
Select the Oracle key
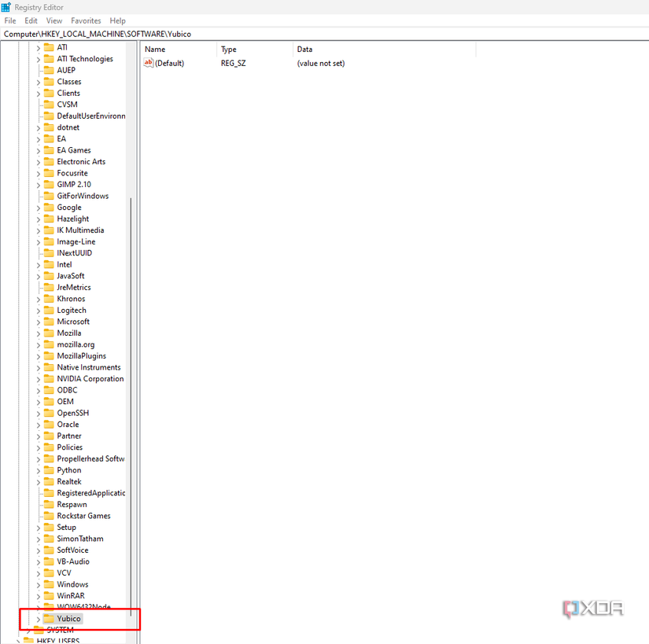pyautogui.click(x=68, y=425)
